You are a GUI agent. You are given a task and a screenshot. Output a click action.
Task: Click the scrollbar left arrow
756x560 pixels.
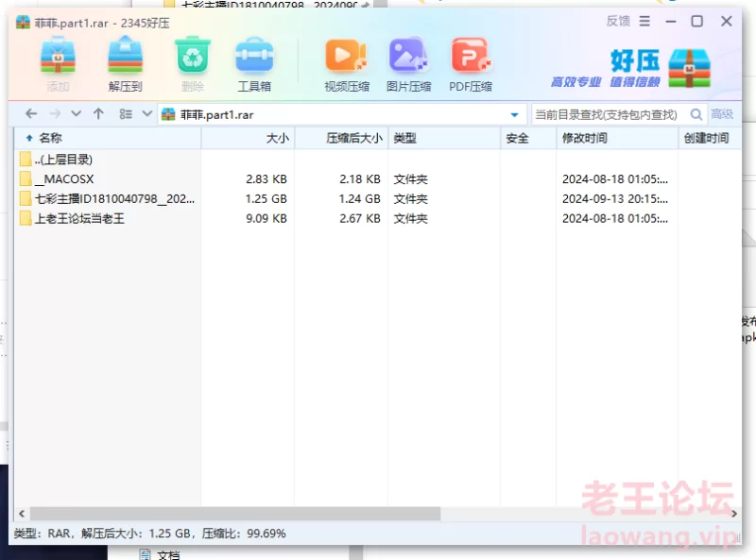(22, 514)
